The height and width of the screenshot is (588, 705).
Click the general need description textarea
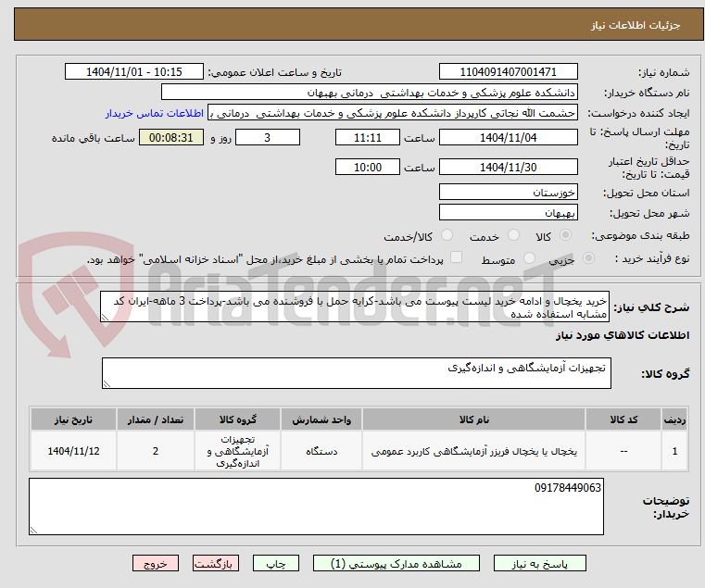pyautogui.click(x=355, y=307)
